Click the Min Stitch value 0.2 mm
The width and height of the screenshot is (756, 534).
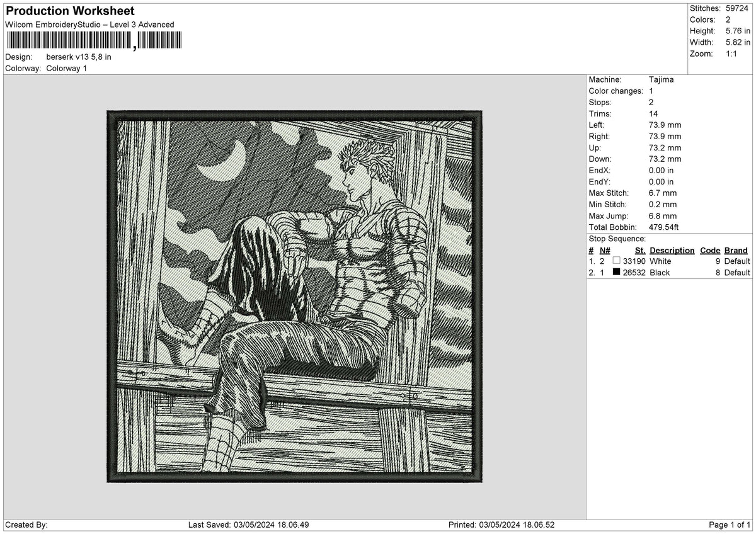tap(663, 204)
